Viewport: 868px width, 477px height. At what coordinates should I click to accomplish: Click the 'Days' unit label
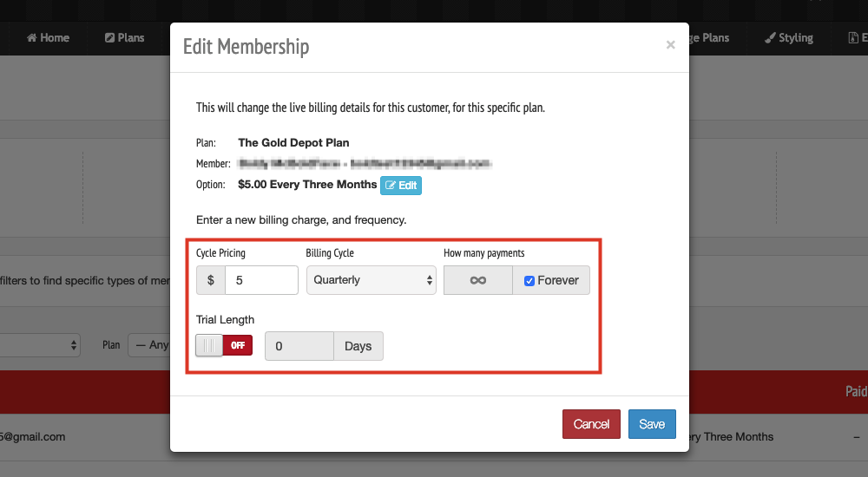[358, 346]
